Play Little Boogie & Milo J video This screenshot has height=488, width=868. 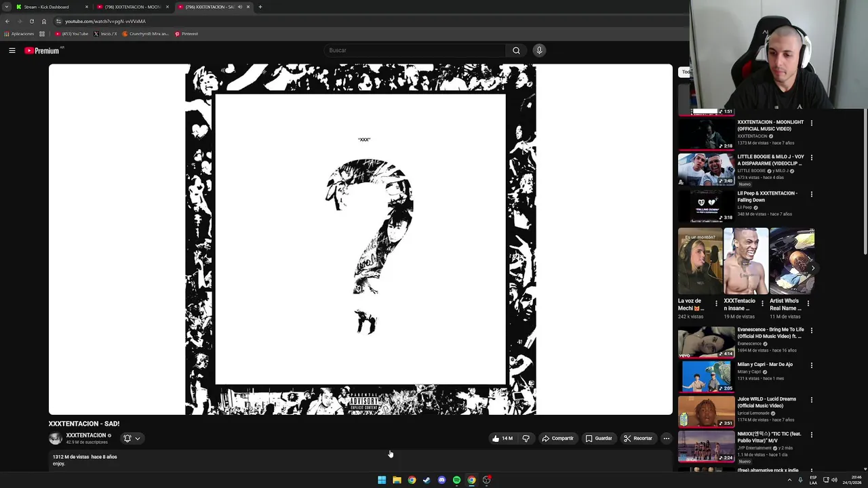point(706,169)
